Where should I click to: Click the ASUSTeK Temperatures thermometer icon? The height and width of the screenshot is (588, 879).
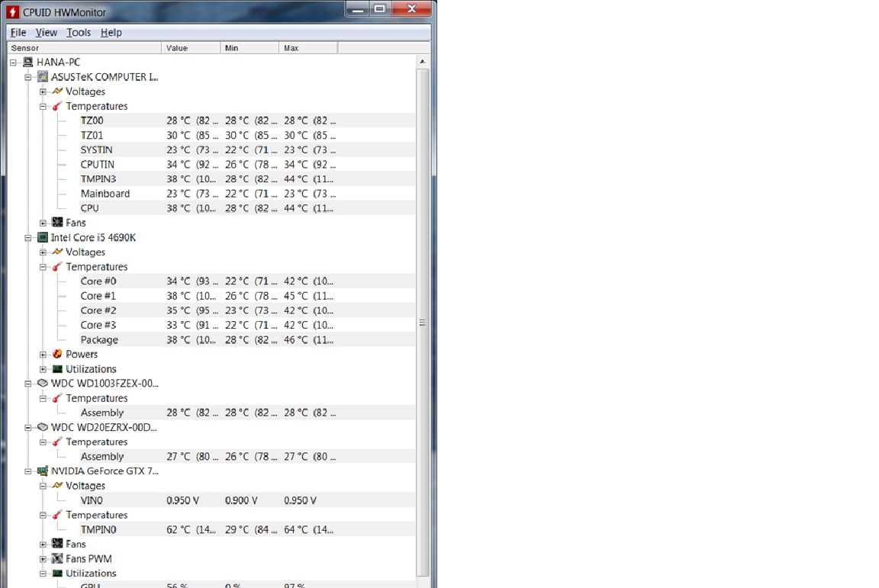[x=57, y=106]
